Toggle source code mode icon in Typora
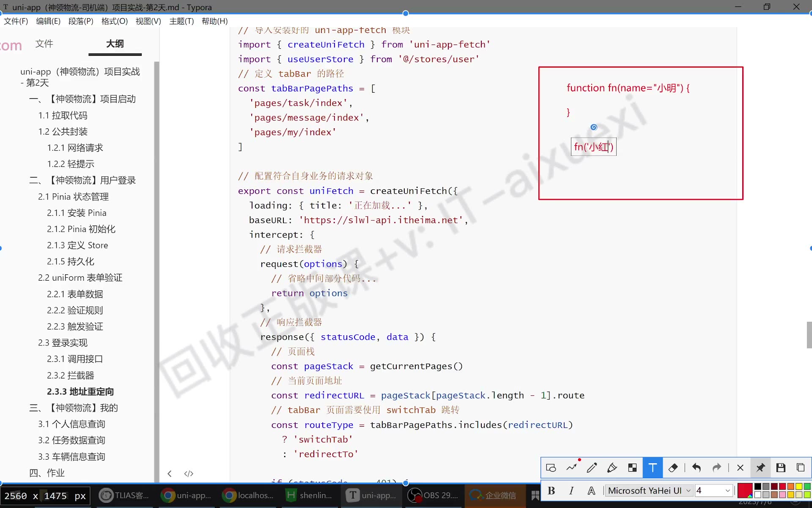This screenshot has width=812, height=508. tap(189, 474)
